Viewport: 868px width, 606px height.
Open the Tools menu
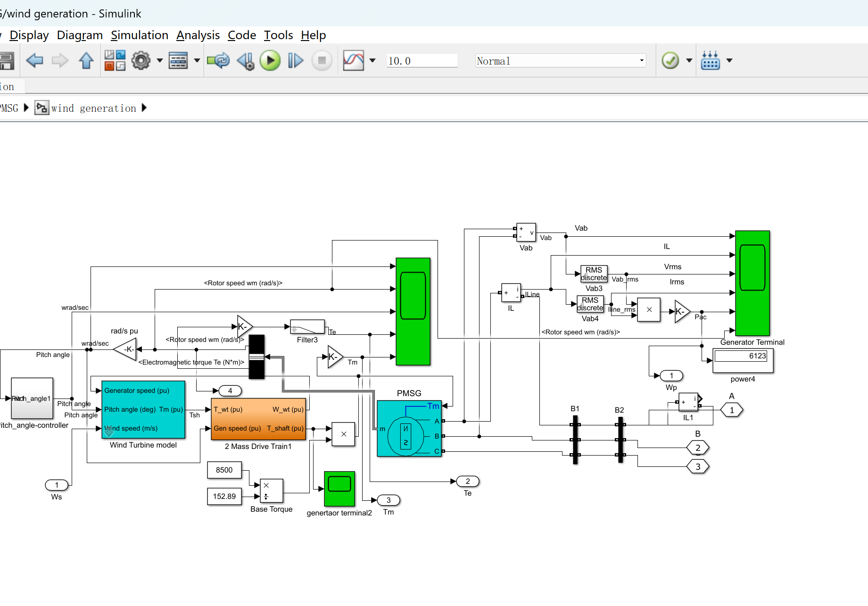tap(278, 35)
